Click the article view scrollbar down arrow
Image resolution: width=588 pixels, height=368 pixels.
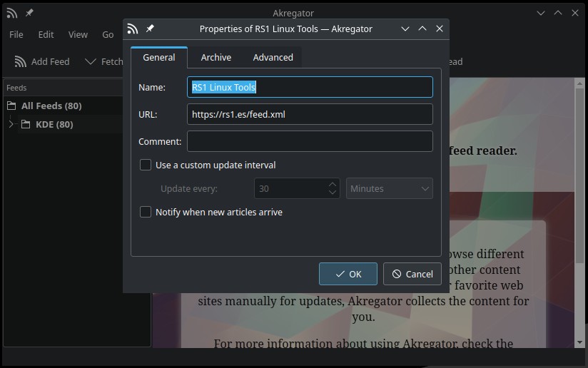tap(579, 342)
